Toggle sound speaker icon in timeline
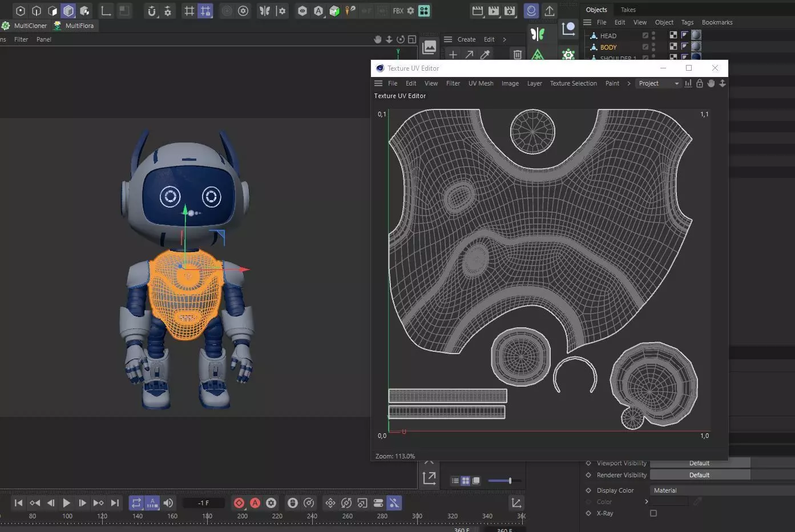Image resolution: width=795 pixels, height=532 pixels. point(168,503)
